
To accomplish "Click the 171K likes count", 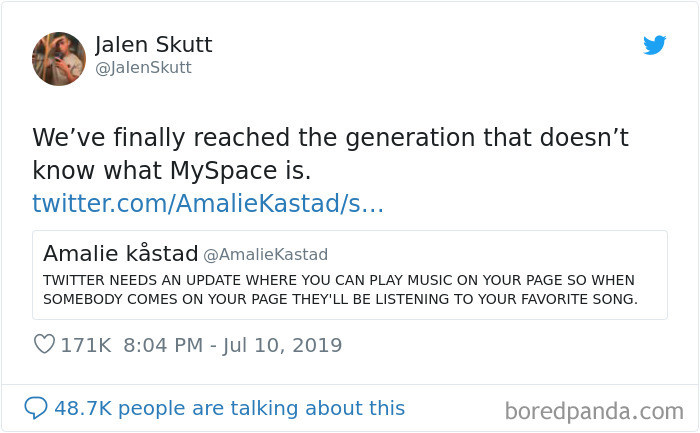I will [x=86, y=345].
